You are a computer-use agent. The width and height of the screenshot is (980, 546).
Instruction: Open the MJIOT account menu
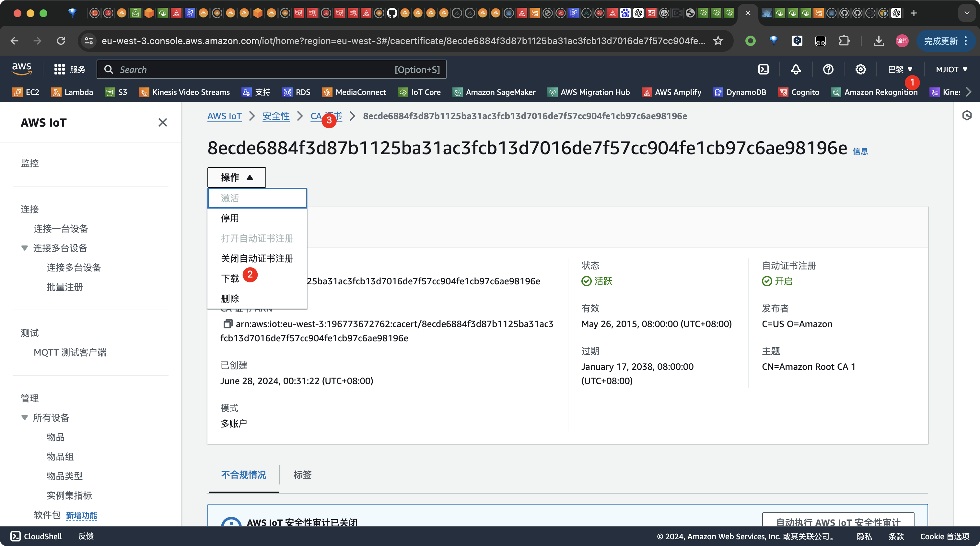click(x=951, y=70)
